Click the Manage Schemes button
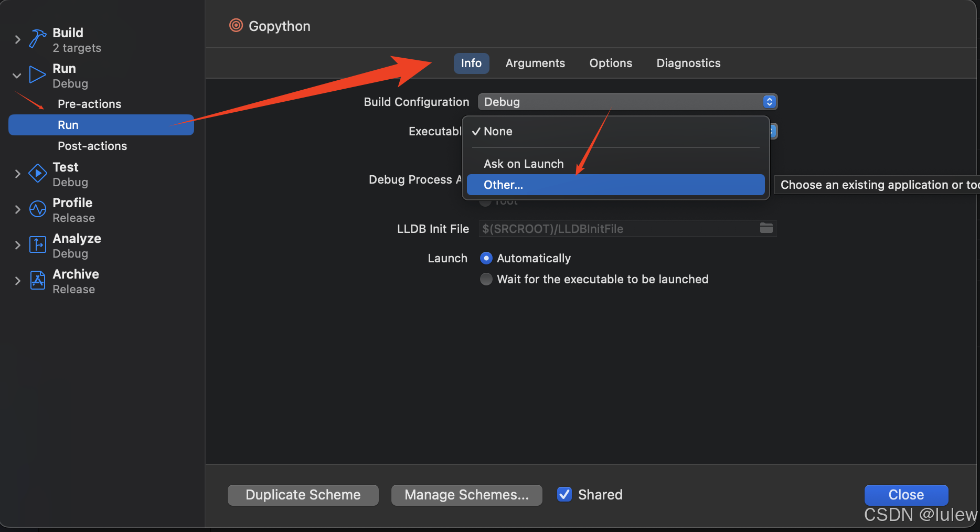Screen dimensions: 980x532 coord(466,494)
